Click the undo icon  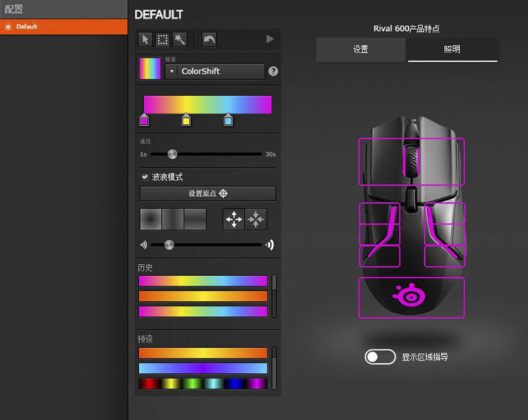(x=208, y=40)
